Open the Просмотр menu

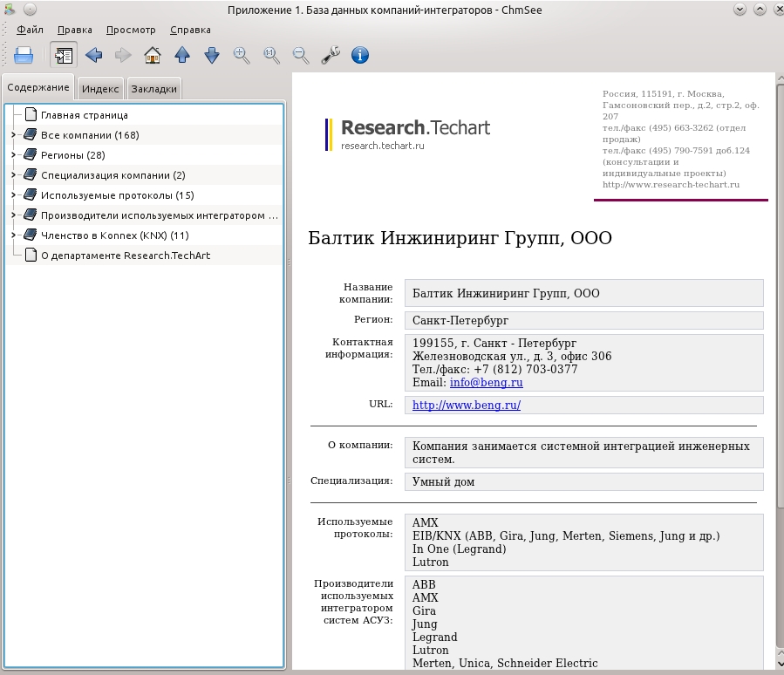pos(131,30)
